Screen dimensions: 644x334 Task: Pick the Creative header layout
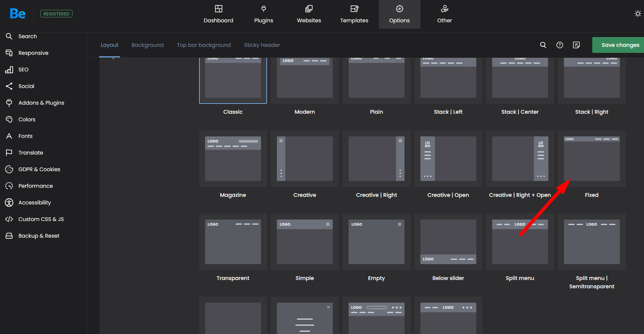pos(305,159)
